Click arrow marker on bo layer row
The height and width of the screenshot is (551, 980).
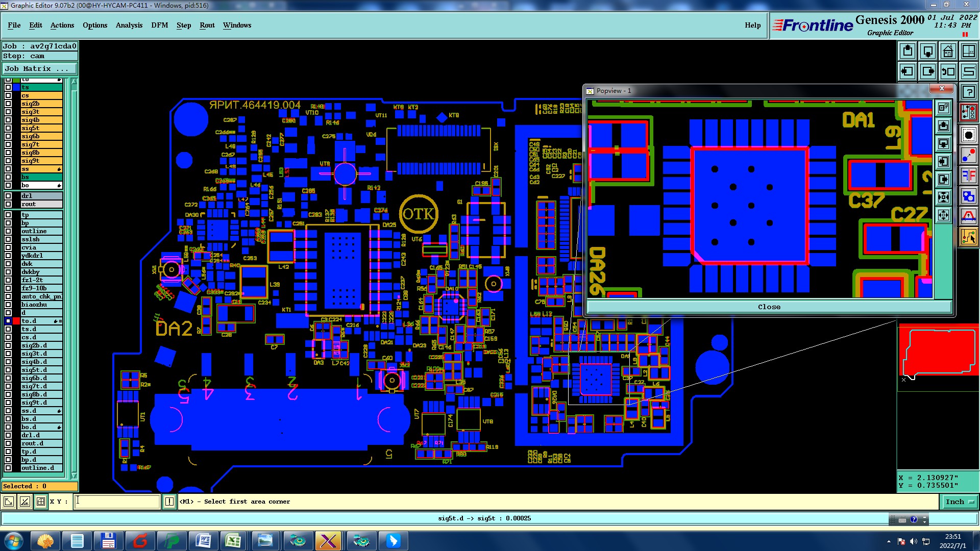(59, 185)
